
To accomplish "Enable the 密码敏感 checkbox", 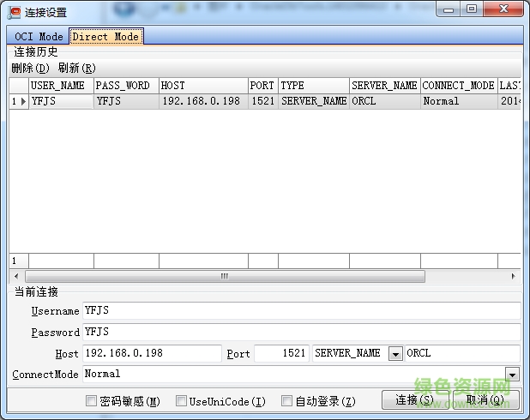I will point(92,401).
